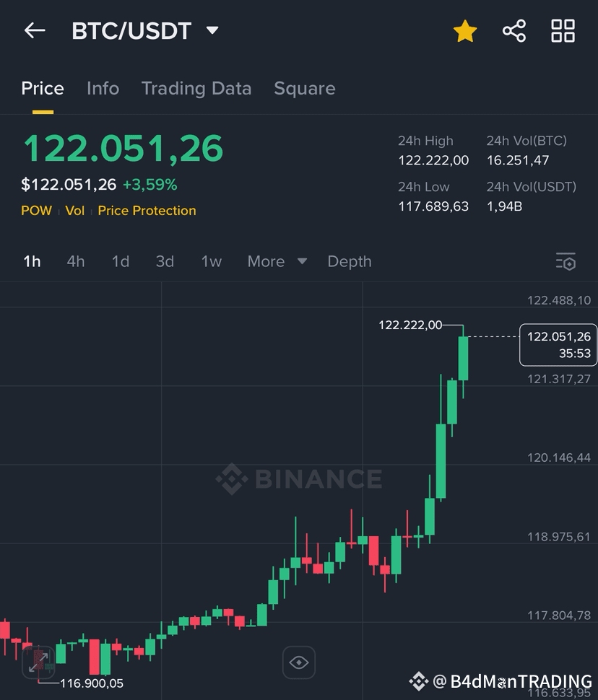Select the 1w timeframe
This screenshot has height=700, width=598.
(211, 262)
